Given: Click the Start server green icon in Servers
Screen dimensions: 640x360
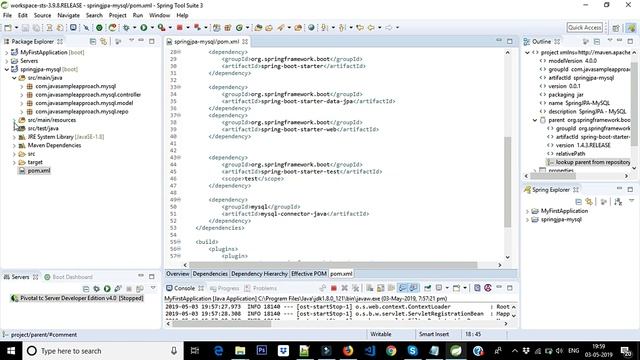Looking at the screenshot, I should [107, 289].
